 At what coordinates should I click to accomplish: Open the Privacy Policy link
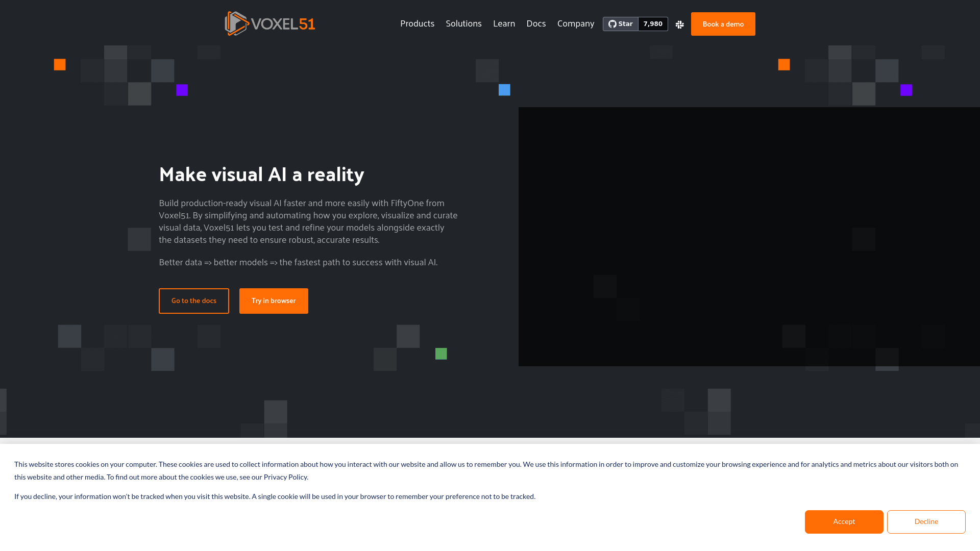(x=285, y=477)
